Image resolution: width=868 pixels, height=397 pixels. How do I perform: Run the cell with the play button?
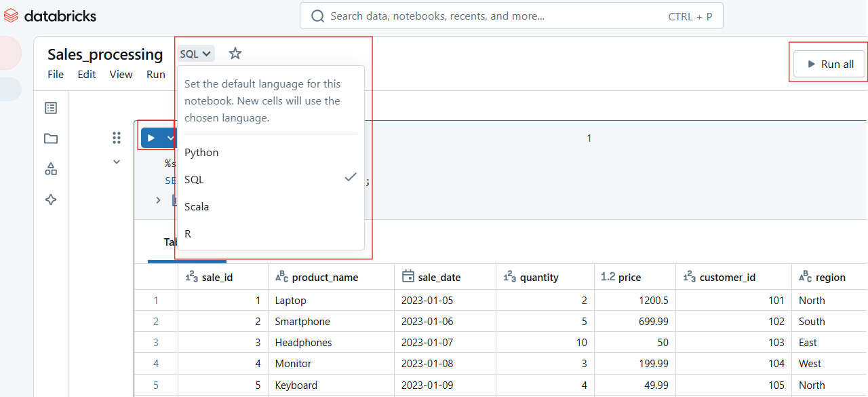click(151, 138)
